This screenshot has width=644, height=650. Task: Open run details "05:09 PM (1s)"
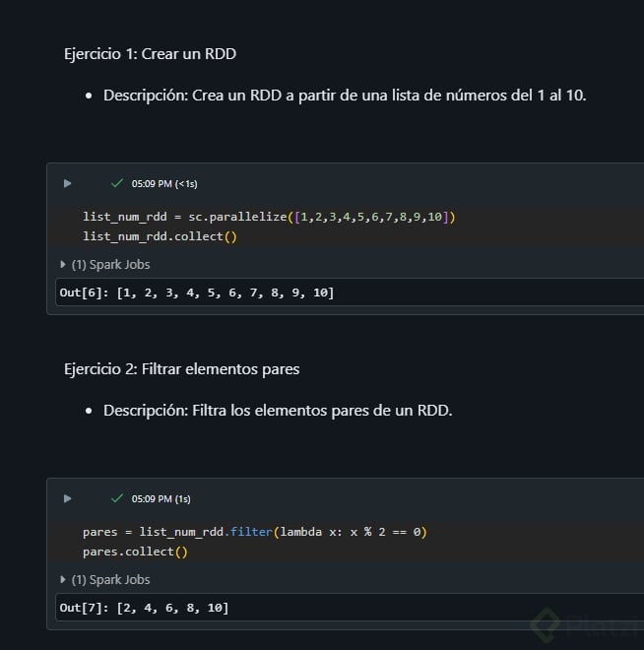pos(161,498)
